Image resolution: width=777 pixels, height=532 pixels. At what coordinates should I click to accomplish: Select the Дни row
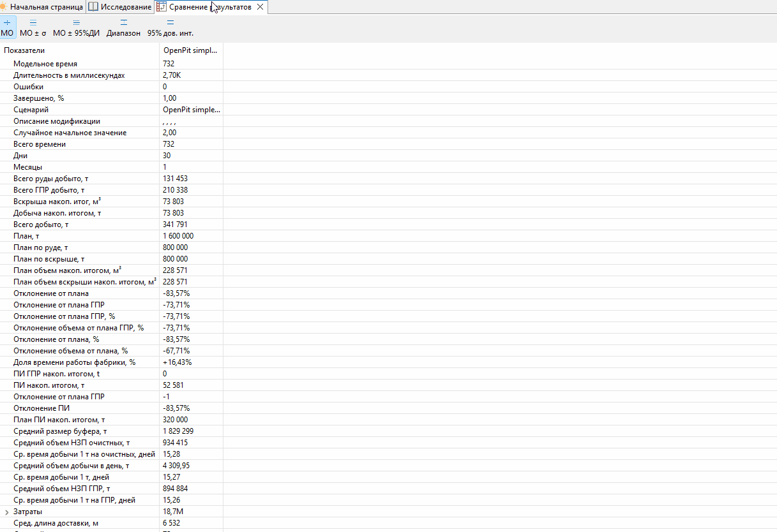(x=112, y=156)
